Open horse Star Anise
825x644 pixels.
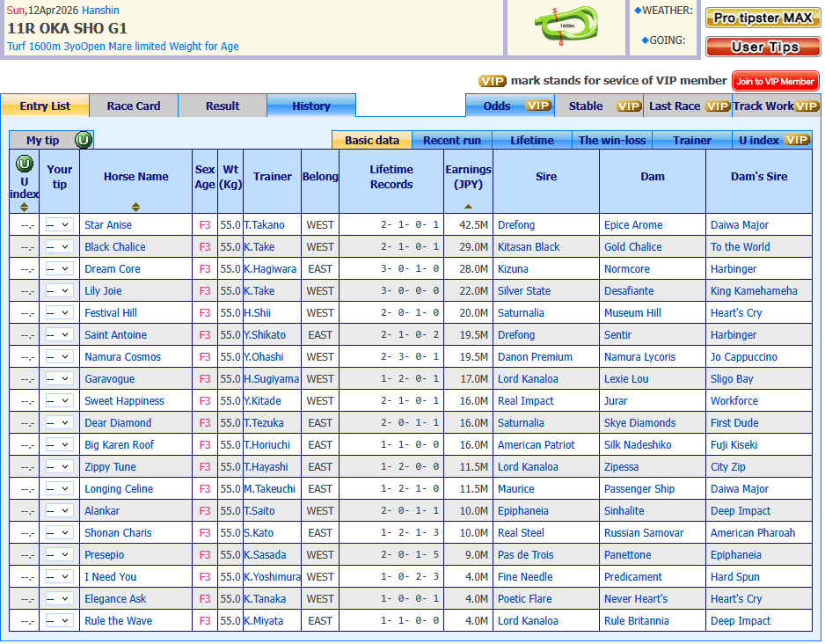coord(108,224)
